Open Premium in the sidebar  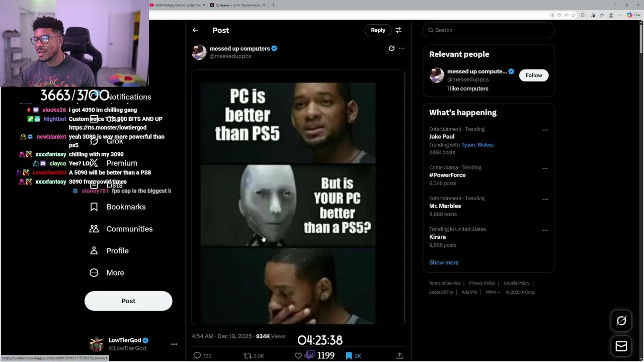click(x=114, y=163)
